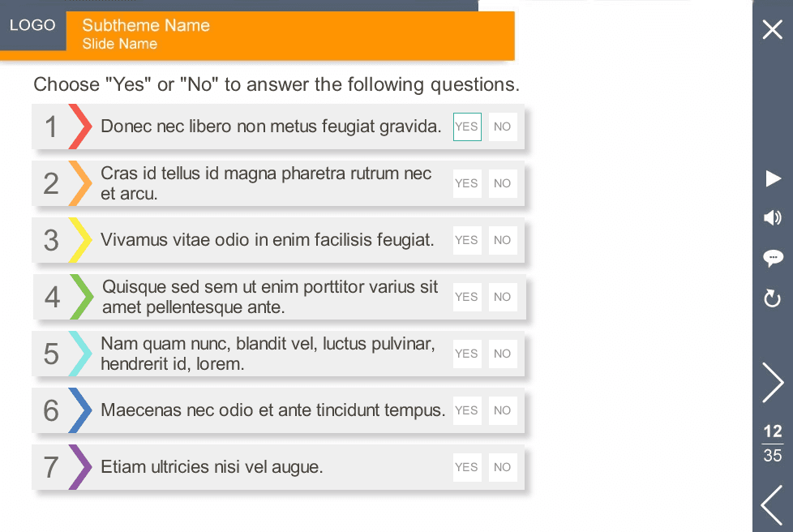Go to previous slide with left arrow
Image resolution: width=793 pixels, height=532 pixels.
(x=772, y=505)
